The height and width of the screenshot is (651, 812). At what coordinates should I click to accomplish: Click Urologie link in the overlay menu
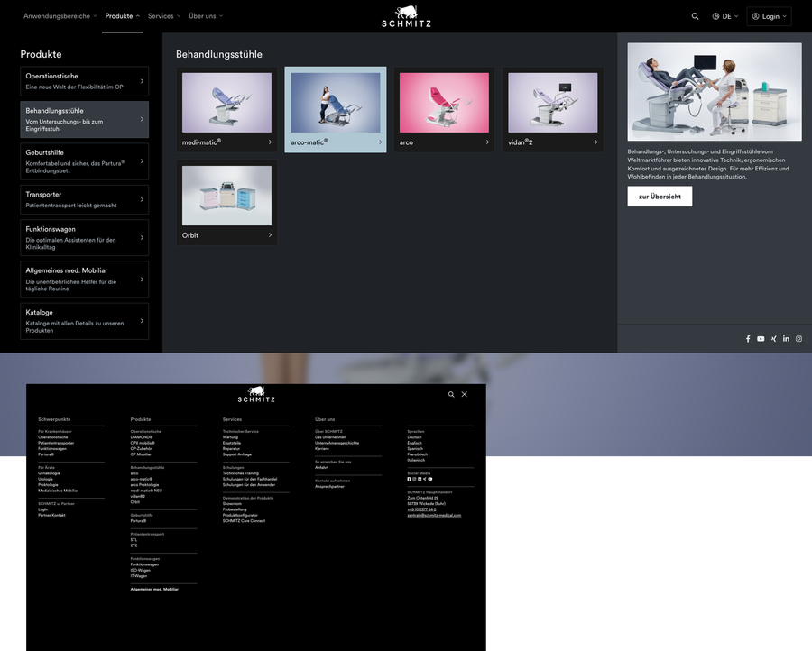45,479
